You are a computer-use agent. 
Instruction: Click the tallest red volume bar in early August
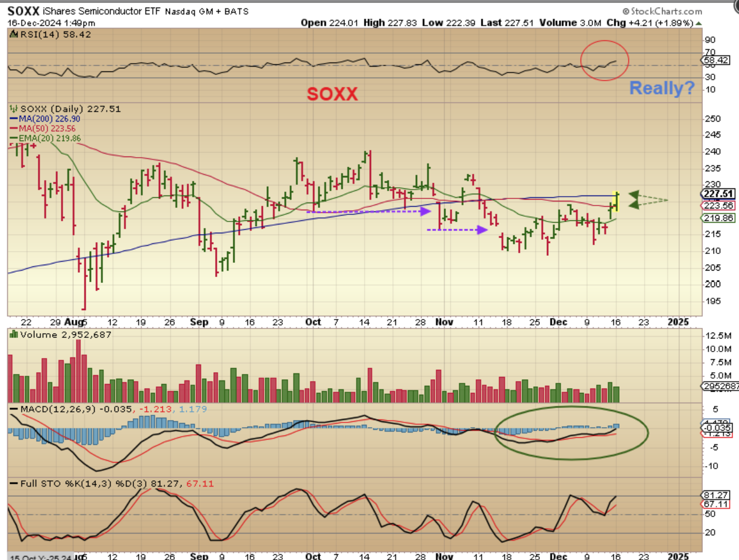click(x=78, y=372)
